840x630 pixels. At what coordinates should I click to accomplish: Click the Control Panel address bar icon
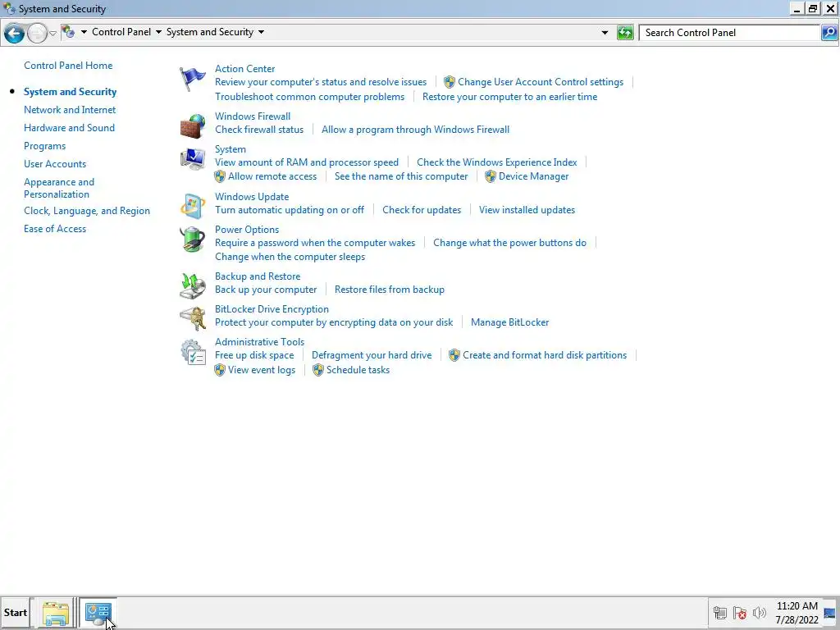click(x=68, y=32)
